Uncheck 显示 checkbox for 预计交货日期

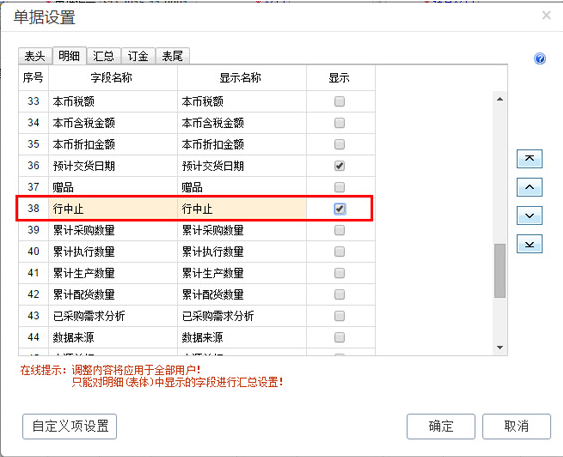click(339, 166)
